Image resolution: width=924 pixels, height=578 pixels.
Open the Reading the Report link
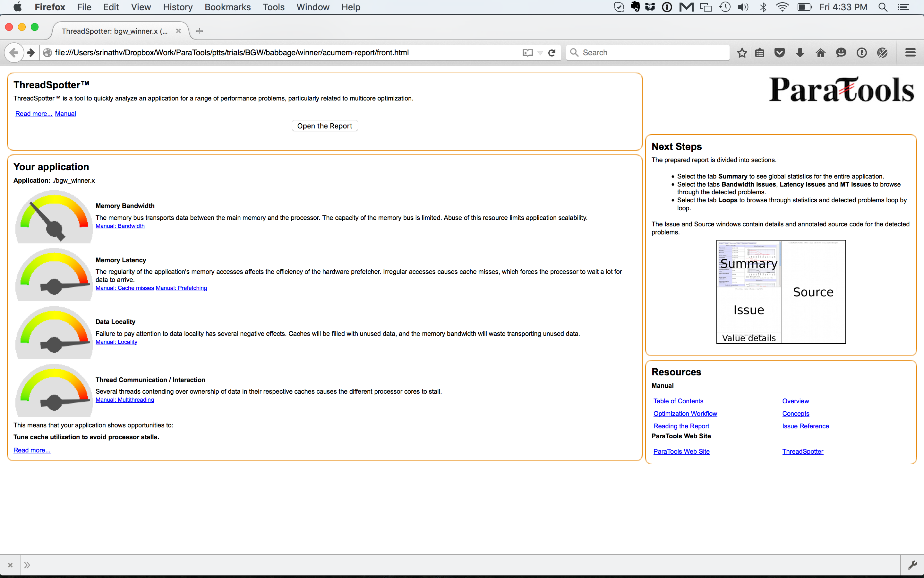coord(681,426)
